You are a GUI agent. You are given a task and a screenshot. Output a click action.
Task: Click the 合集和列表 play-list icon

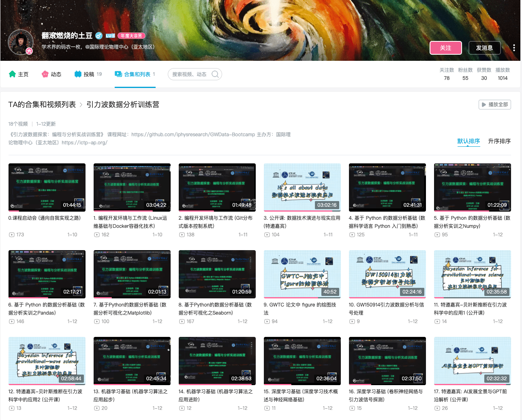pyautogui.click(x=118, y=74)
